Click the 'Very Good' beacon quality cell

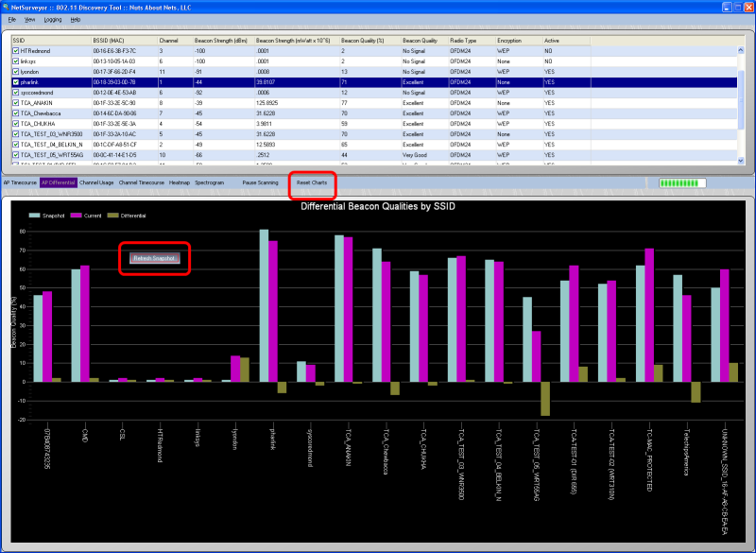(x=415, y=155)
